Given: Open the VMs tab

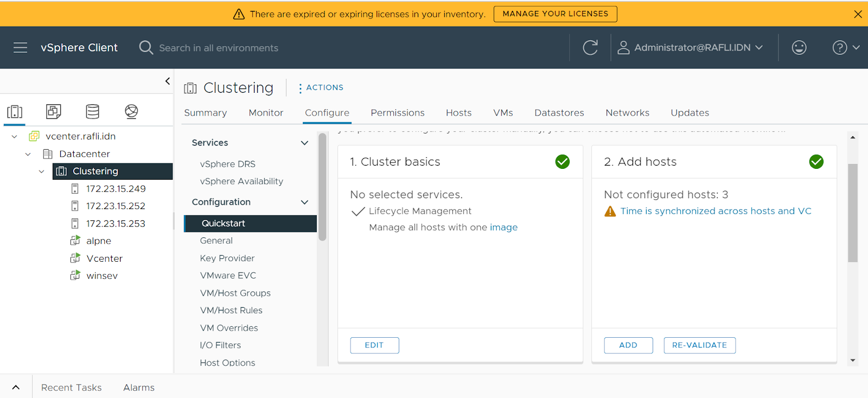Looking at the screenshot, I should [503, 112].
